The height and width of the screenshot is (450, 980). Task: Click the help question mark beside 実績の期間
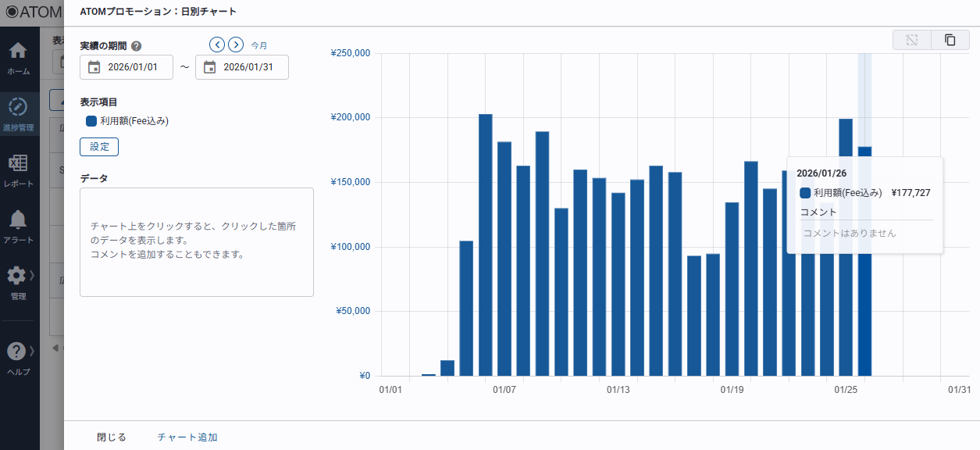[137, 46]
